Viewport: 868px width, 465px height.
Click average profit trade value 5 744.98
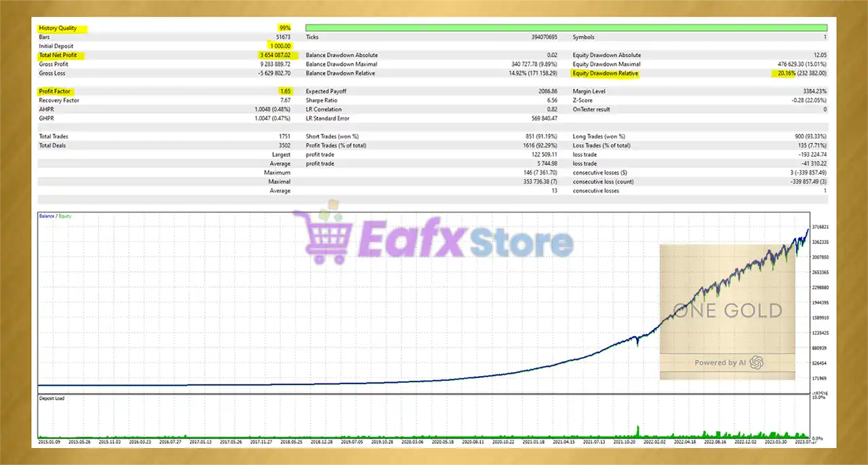[547, 164]
